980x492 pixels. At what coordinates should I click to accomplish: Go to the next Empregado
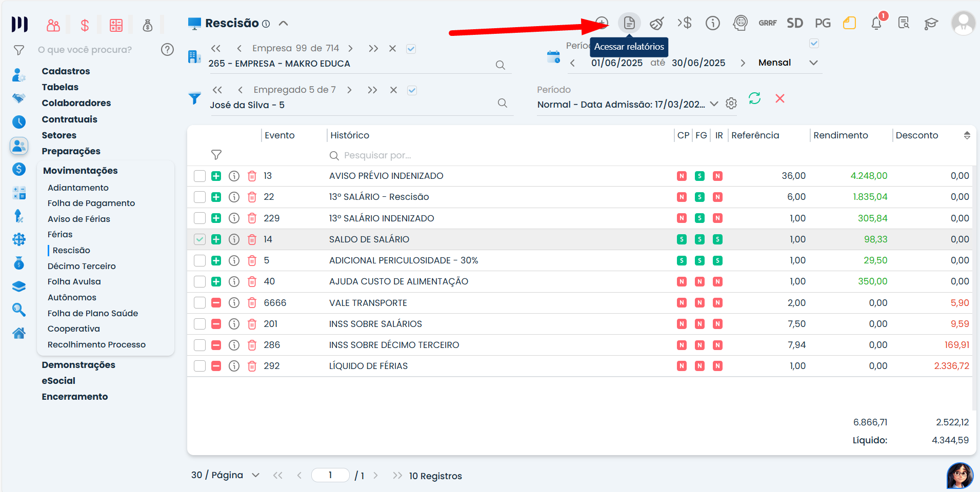coord(349,90)
